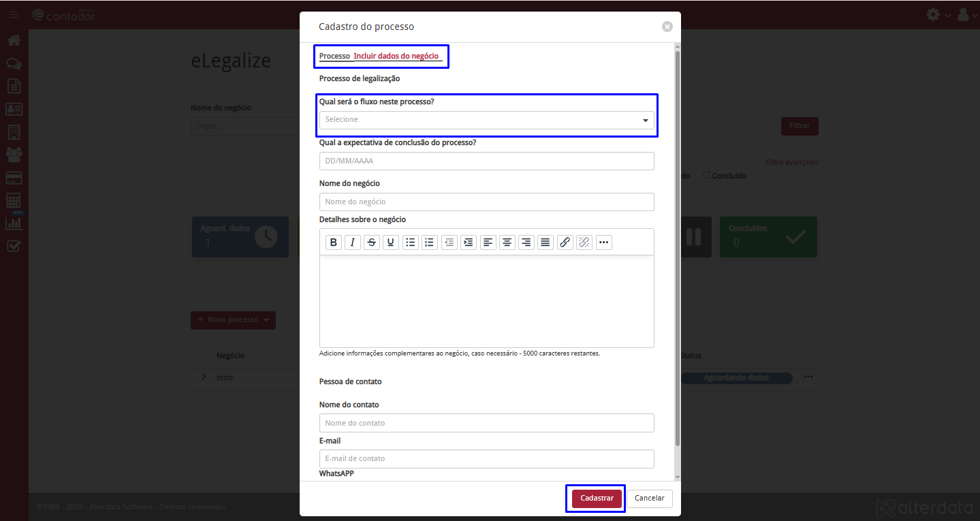Go to the home icon in sidebar
Screen dimensions: 980x521
coord(14,40)
